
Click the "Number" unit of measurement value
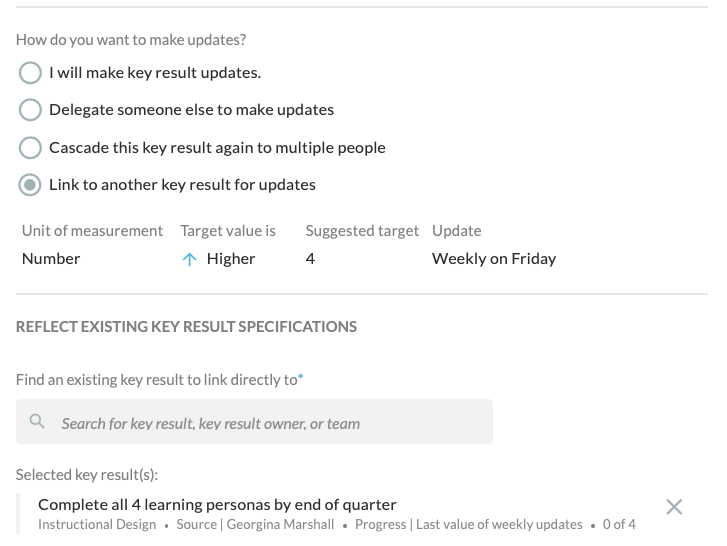point(51,259)
